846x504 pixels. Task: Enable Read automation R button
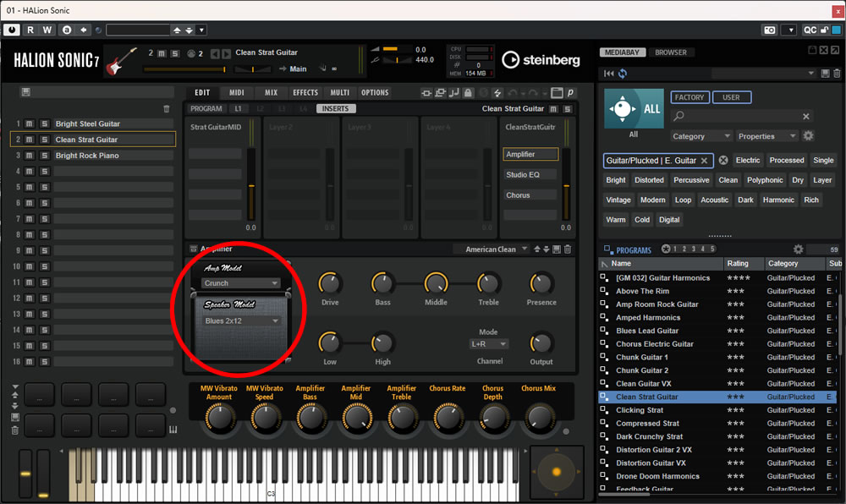(x=30, y=30)
